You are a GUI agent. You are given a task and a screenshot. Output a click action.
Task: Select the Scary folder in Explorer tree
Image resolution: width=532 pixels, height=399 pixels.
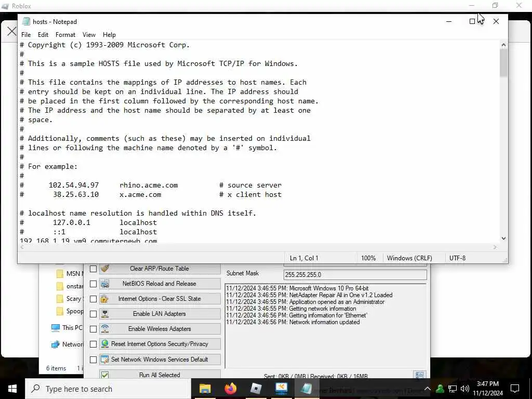pyautogui.click(x=70, y=299)
